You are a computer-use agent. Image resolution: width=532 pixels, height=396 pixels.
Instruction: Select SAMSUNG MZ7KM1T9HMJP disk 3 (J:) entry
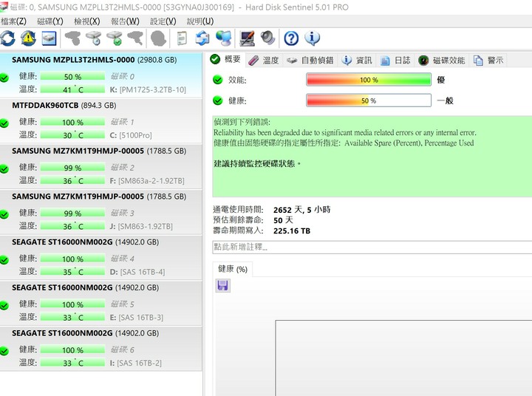pyautogui.click(x=101, y=212)
